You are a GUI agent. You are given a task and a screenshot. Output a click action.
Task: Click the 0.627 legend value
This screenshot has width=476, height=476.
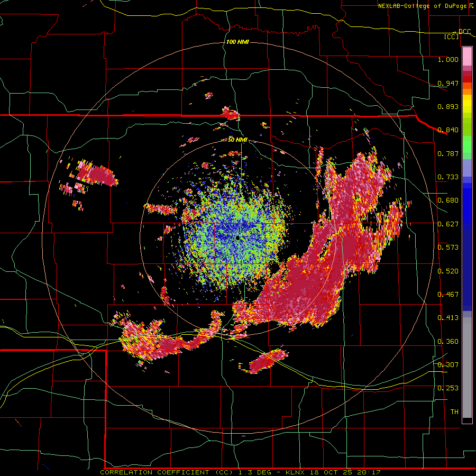click(x=448, y=224)
